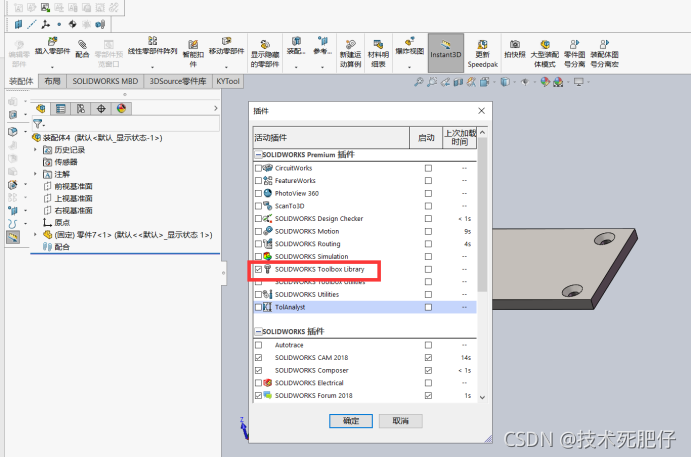Screen dimensions: 692x458
Task: Enable SOLIDWORKS Routing start-up checkbox
Action: point(428,244)
